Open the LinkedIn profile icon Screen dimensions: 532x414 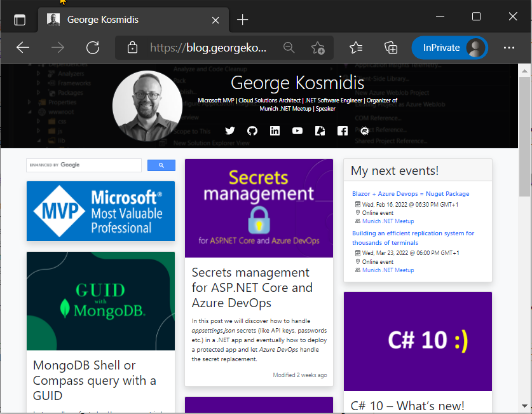275,130
